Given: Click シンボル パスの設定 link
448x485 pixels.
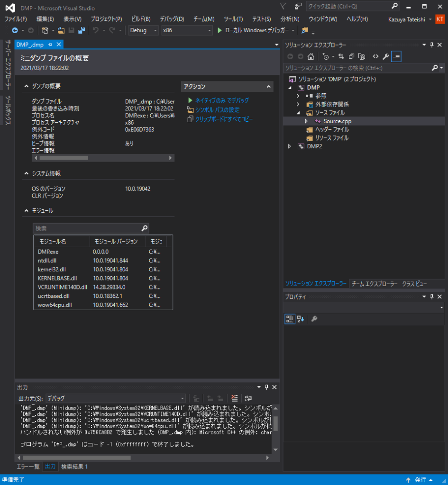Looking at the screenshot, I should click(217, 110).
